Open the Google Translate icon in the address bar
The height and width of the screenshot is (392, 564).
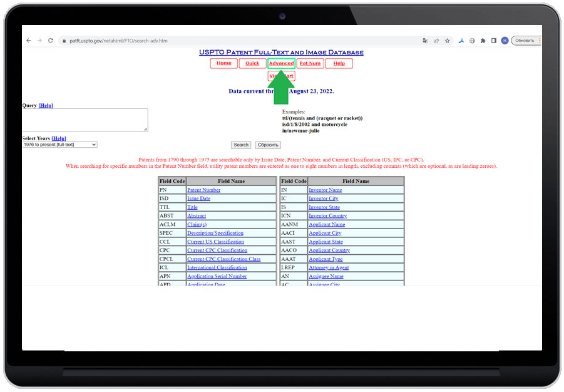(425, 40)
